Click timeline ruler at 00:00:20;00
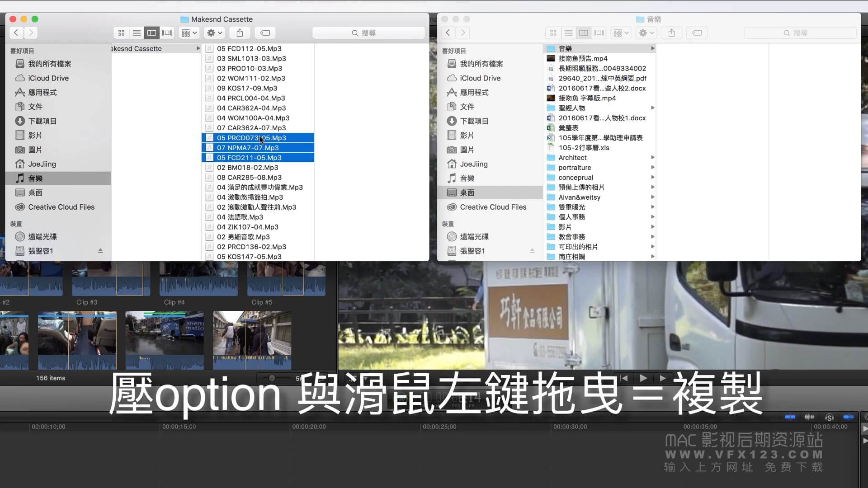Viewport: 868px width, 488px height. [309, 427]
